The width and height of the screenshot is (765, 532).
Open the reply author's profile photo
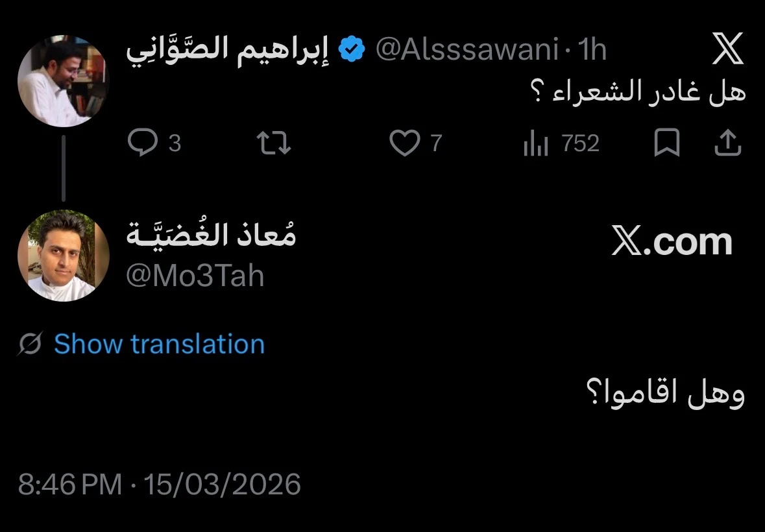tap(63, 255)
